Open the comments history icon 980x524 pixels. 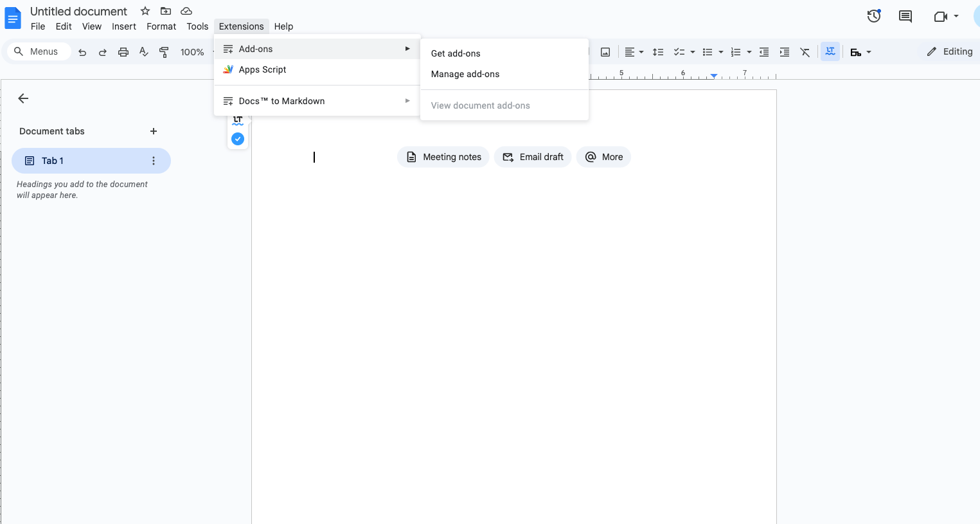click(x=905, y=16)
